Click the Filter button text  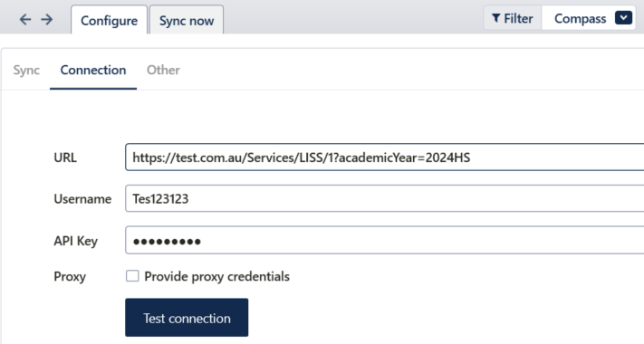(x=518, y=18)
